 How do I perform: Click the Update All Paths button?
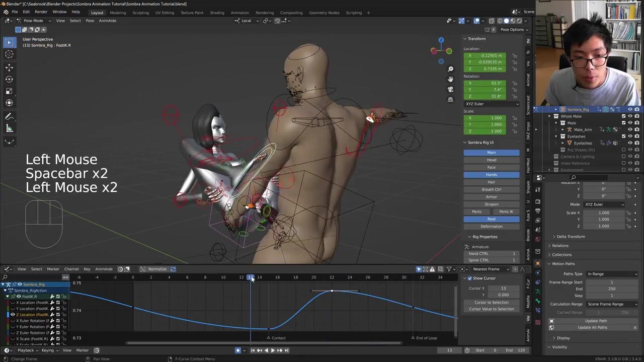coord(592,328)
